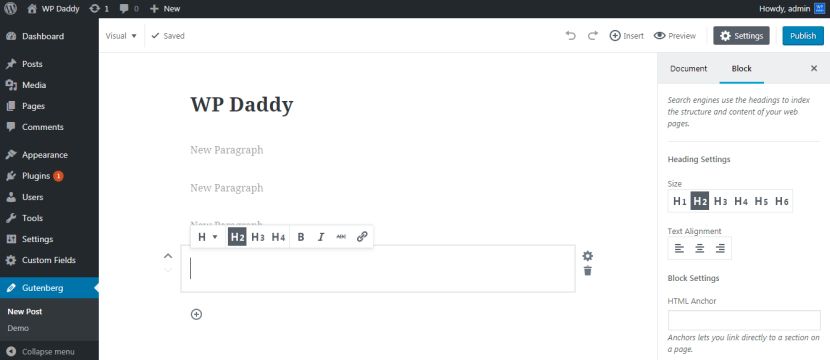This screenshot has height=360, width=830.
Task: Select the Gutenberg menu item
Action: point(49,288)
